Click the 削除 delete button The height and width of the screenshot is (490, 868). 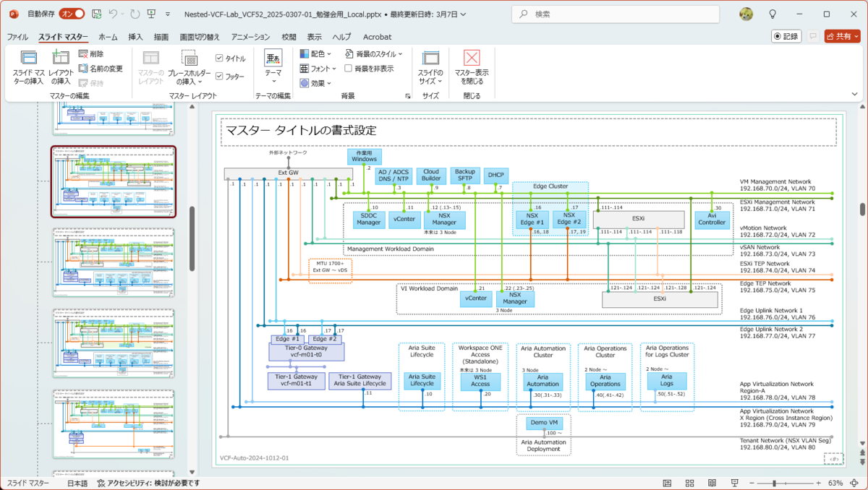[91, 54]
